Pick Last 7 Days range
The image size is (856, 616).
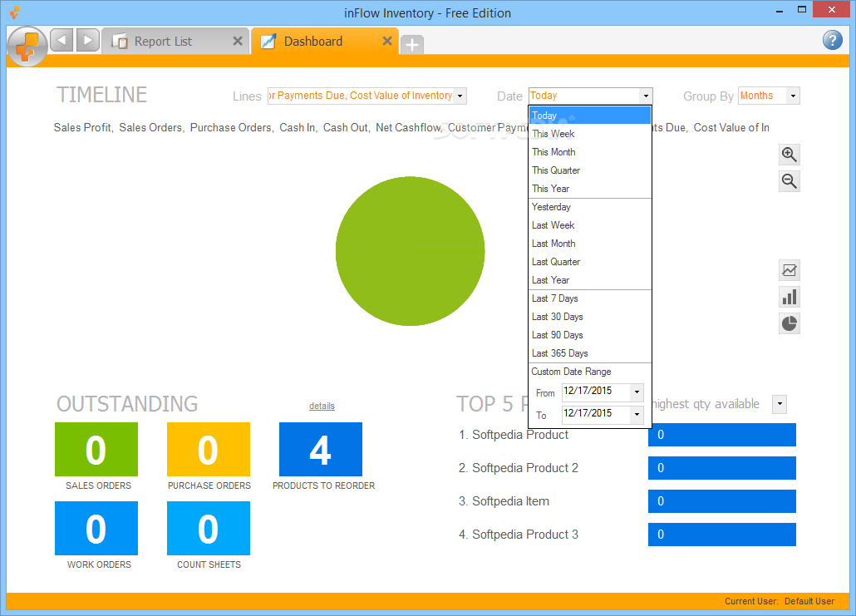click(589, 298)
